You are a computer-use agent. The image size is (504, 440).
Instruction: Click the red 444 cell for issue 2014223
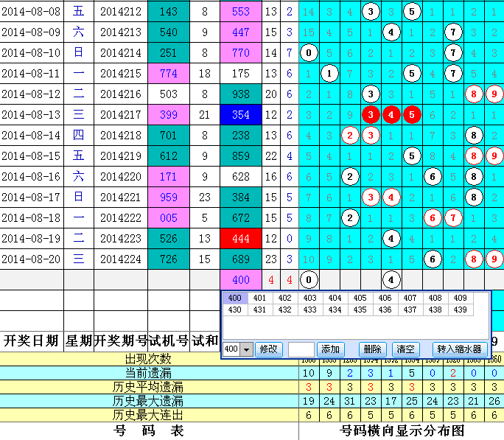tap(241, 238)
